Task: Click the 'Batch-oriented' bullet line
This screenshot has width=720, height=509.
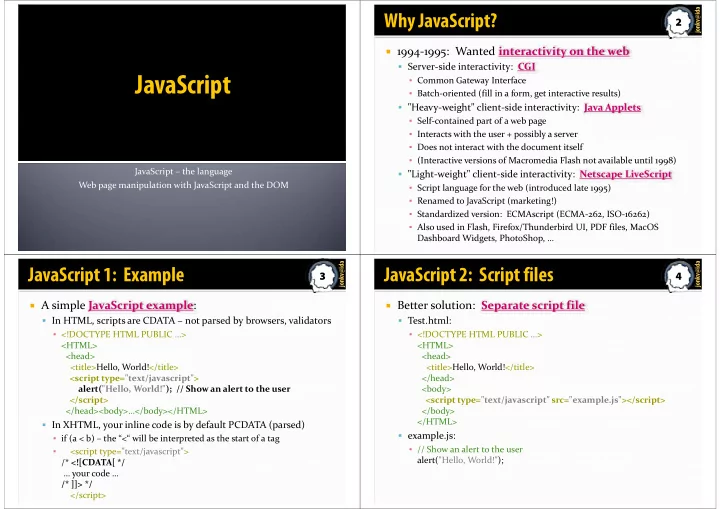Action: pyautogui.click(x=518, y=93)
